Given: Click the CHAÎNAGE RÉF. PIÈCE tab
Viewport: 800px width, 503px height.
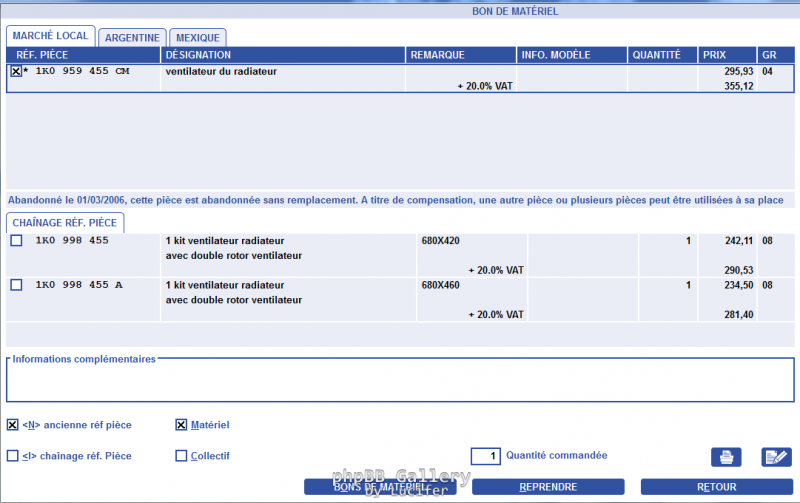Looking at the screenshot, I should click(65, 222).
